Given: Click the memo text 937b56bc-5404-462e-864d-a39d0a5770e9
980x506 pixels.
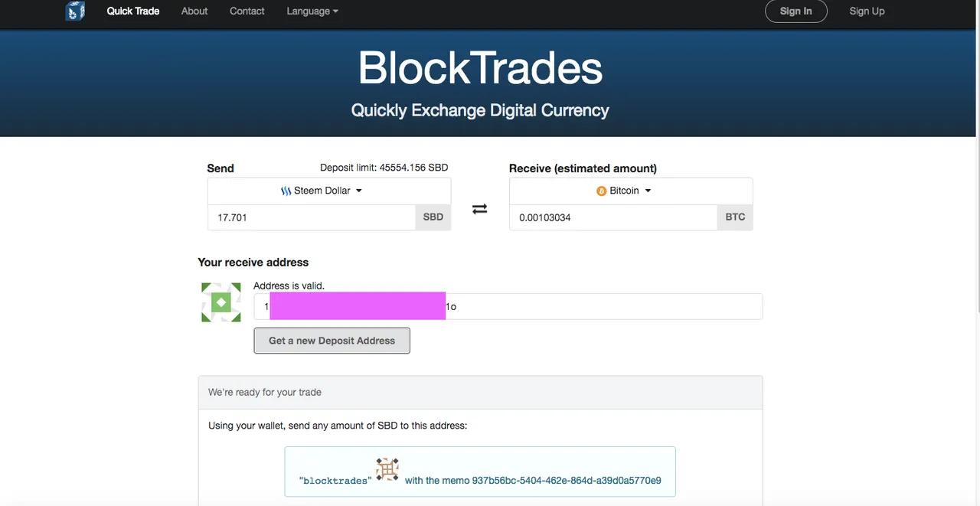Looking at the screenshot, I should [567, 481].
